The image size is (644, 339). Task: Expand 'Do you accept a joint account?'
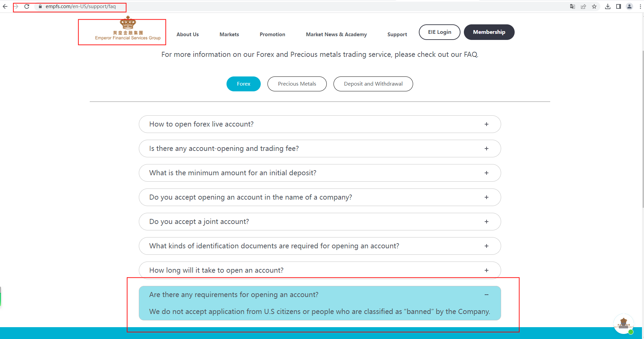(x=320, y=222)
